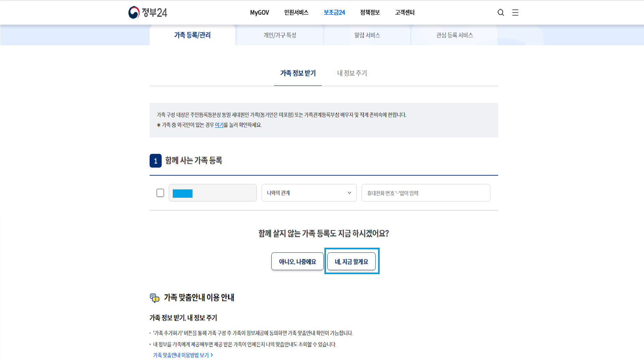The width and height of the screenshot is (644, 362).
Task: Open the 민원서비스 menu
Action: pos(296,12)
